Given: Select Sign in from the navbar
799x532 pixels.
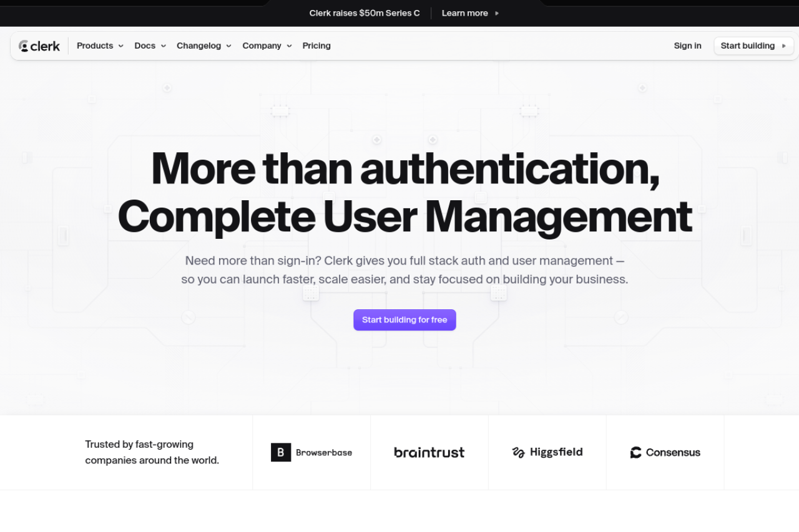Looking at the screenshot, I should (x=687, y=46).
